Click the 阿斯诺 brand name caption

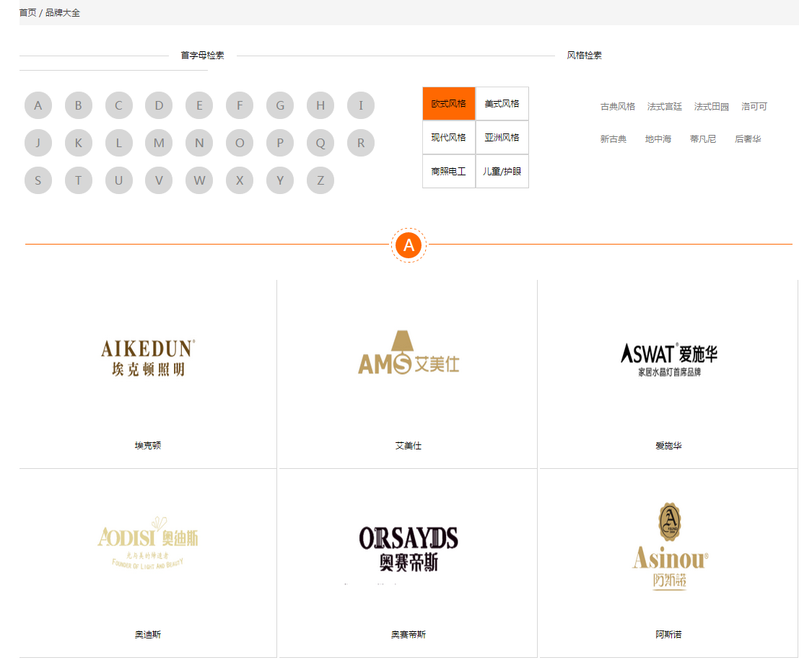pyautogui.click(x=668, y=634)
